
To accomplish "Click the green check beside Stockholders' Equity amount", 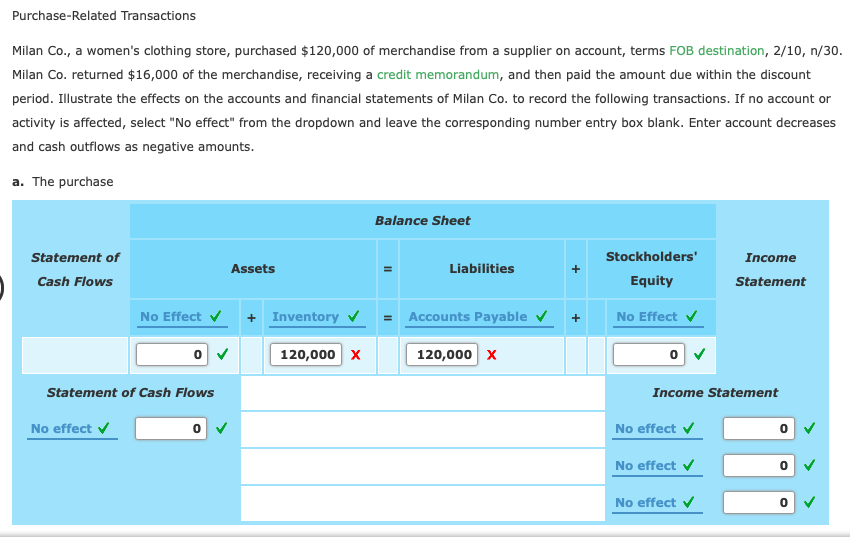I will tap(699, 354).
